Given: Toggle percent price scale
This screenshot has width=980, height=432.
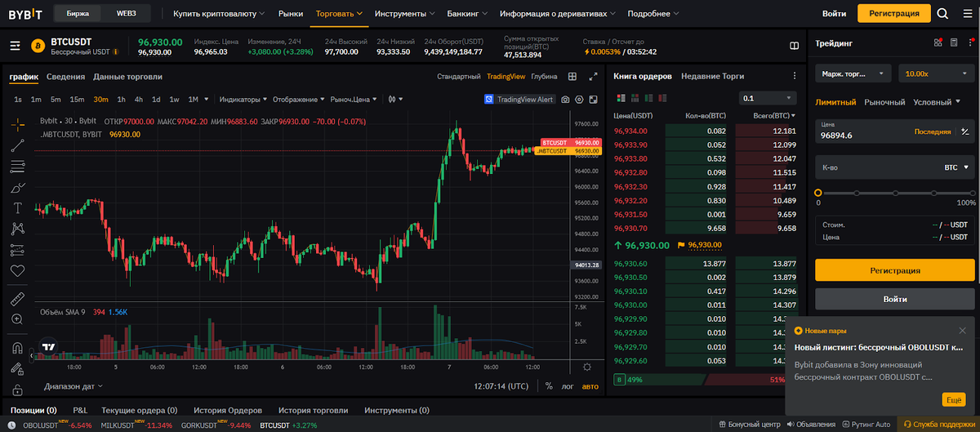Looking at the screenshot, I should click(x=549, y=386).
